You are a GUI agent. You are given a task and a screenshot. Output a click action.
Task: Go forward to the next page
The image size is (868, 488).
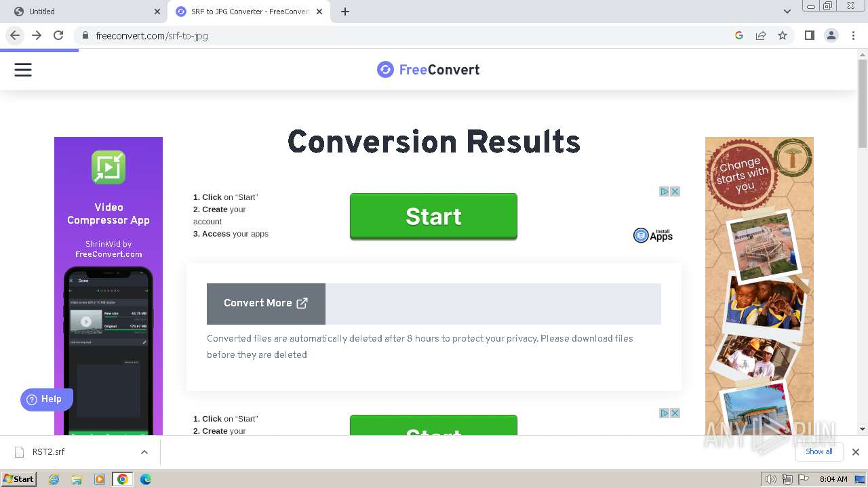point(37,35)
